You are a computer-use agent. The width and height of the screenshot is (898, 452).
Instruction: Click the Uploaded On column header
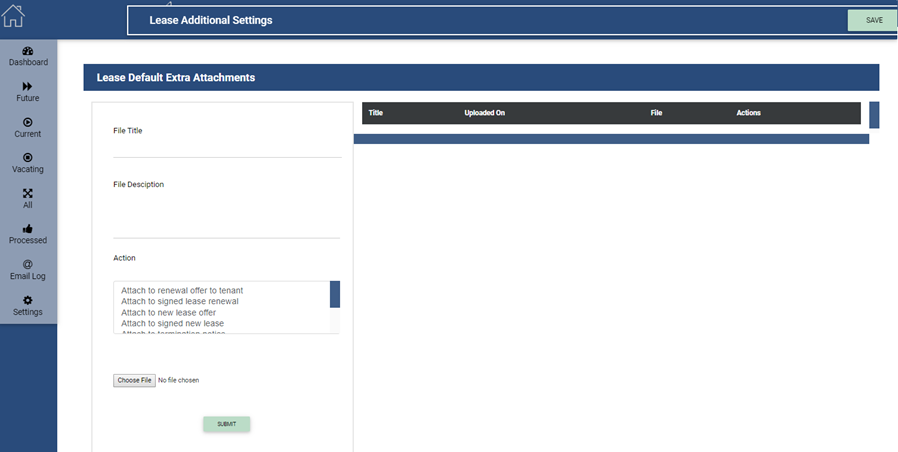pyautogui.click(x=485, y=113)
